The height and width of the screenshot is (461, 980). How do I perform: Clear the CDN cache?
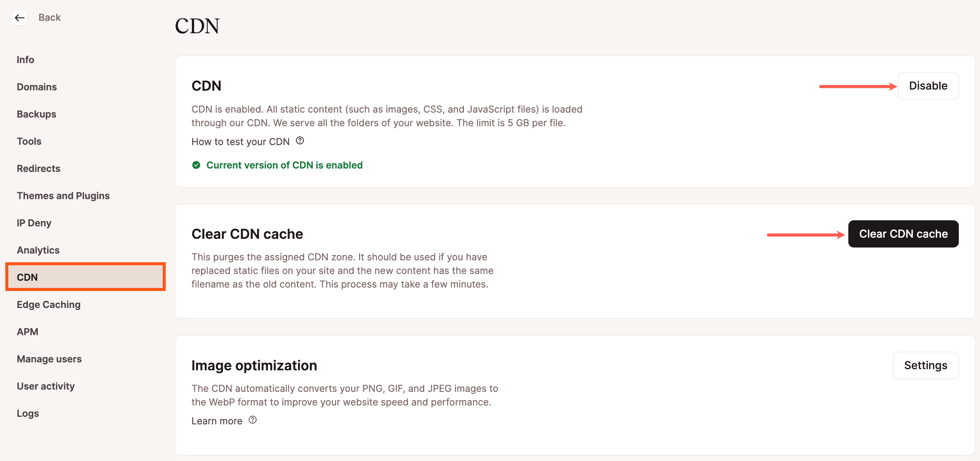click(903, 234)
